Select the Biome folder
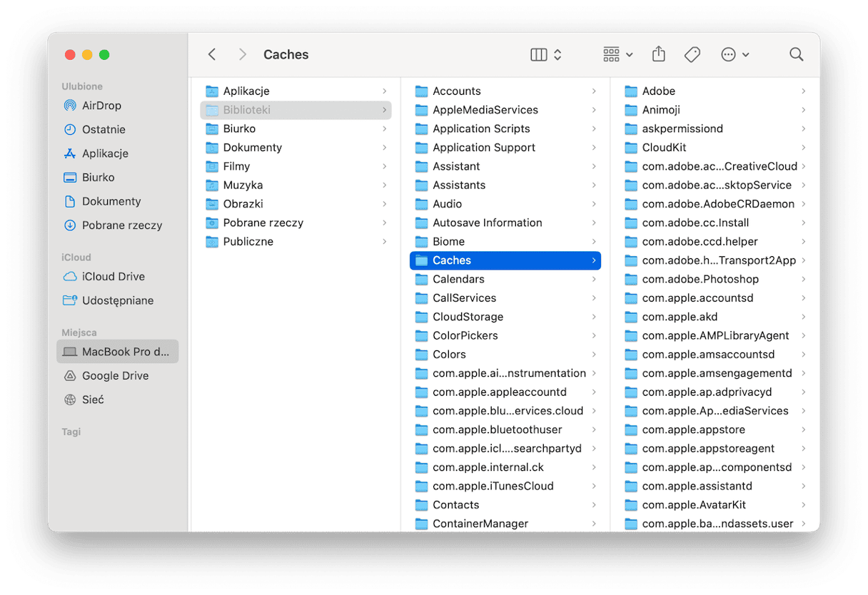The image size is (868, 595). (505, 241)
